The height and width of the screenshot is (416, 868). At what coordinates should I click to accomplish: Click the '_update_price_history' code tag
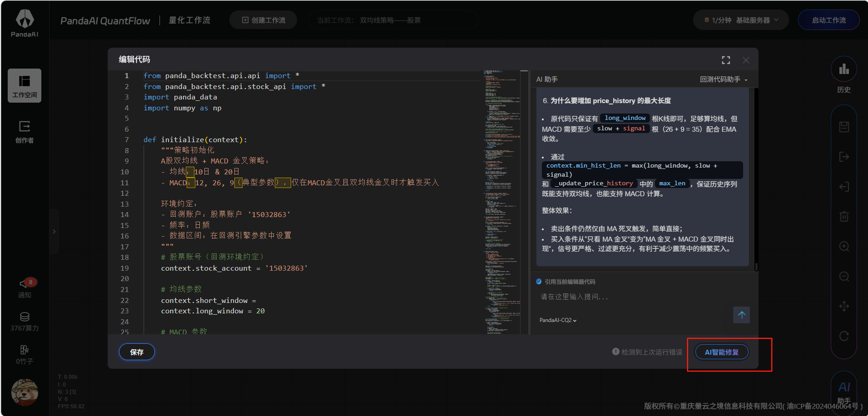tap(594, 183)
